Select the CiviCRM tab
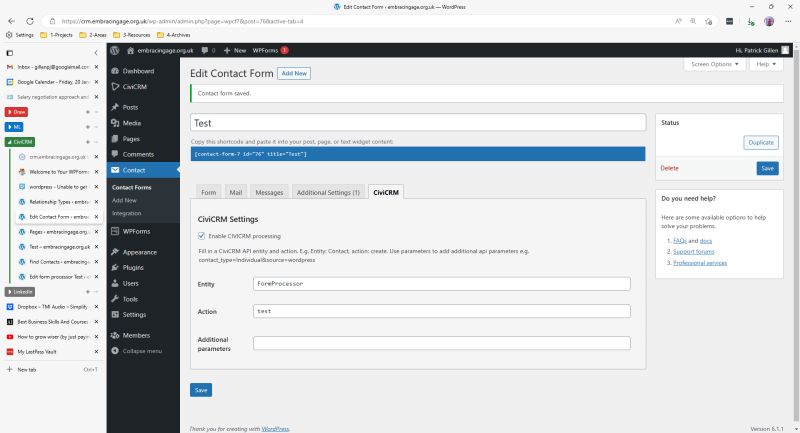Image resolution: width=800 pixels, height=433 pixels. 386,192
